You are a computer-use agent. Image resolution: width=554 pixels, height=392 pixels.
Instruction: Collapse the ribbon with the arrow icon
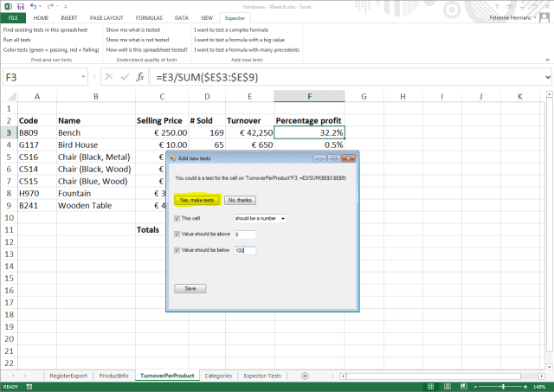(x=548, y=60)
